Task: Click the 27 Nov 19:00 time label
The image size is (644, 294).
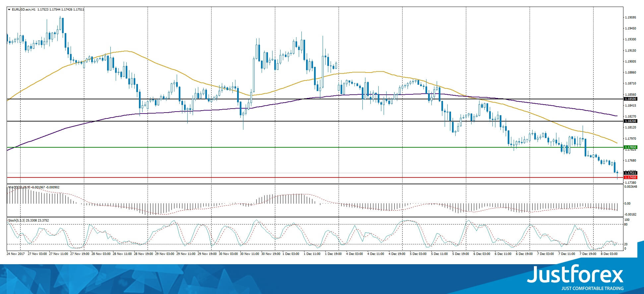Action: coord(80,254)
